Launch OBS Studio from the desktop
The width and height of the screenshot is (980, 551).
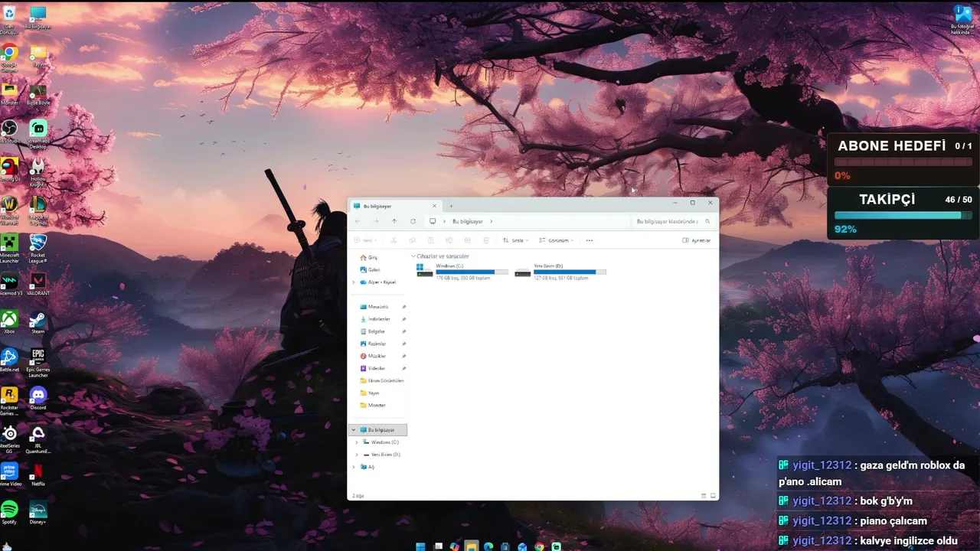9,132
